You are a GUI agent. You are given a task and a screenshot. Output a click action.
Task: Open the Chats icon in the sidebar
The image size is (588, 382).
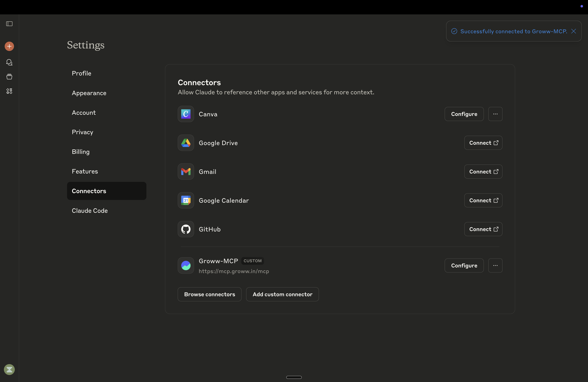click(9, 62)
